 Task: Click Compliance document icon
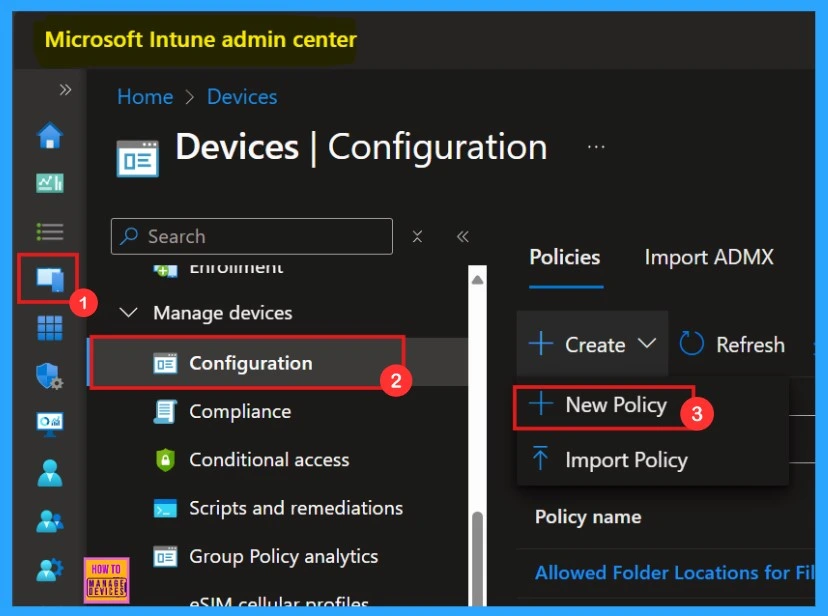coord(165,411)
